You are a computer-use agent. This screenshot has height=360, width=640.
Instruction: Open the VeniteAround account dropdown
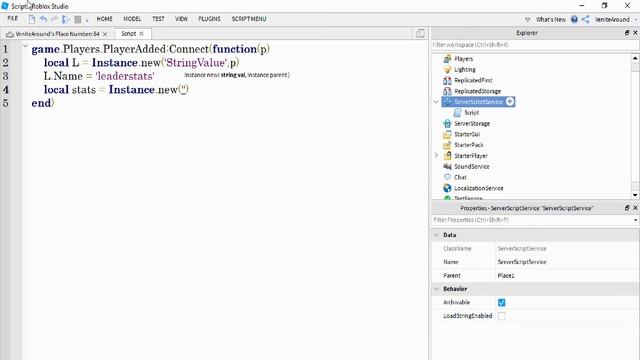pyautogui.click(x=616, y=19)
